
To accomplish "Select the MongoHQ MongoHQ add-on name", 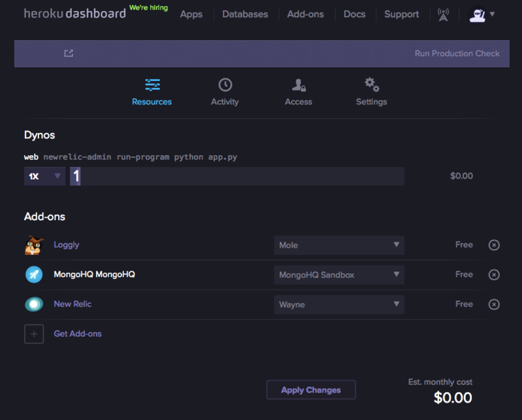I will pyautogui.click(x=94, y=274).
